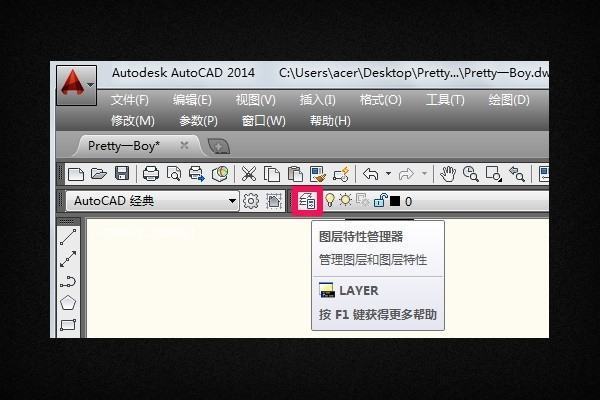This screenshot has height=400, width=600.
Task: Click the new drawing tab button
Action: (218, 146)
